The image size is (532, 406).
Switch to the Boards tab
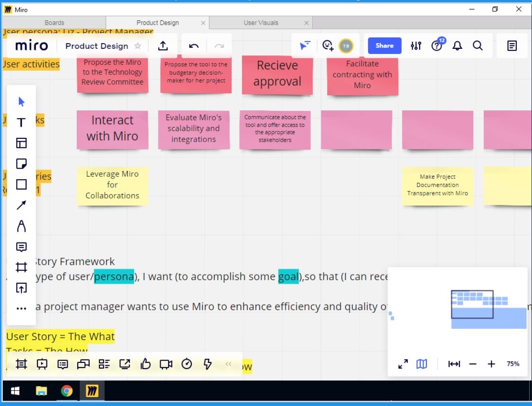pyautogui.click(x=54, y=23)
